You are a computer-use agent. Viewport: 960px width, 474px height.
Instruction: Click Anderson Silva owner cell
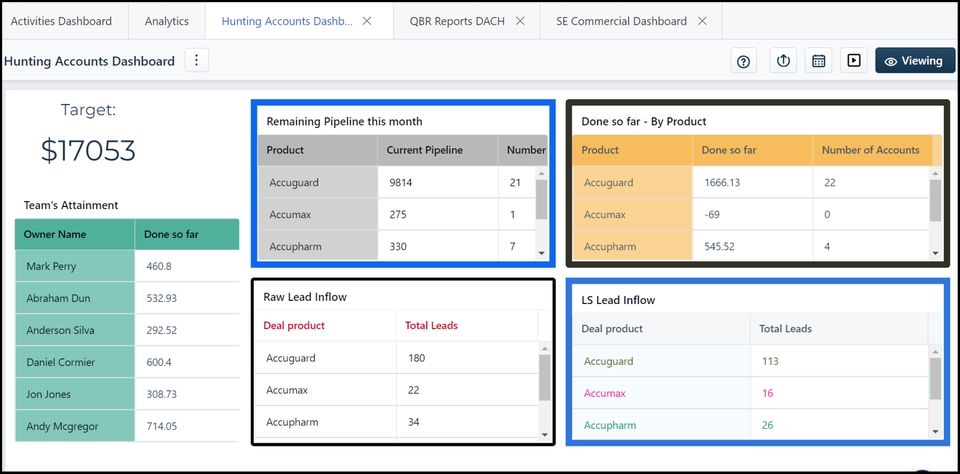[75, 330]
